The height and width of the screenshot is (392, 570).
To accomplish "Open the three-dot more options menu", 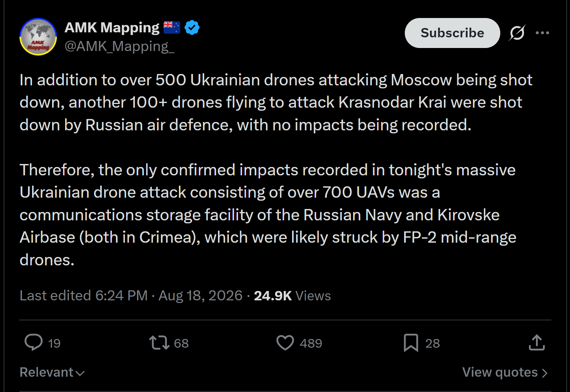I will (x=542, y=33).
